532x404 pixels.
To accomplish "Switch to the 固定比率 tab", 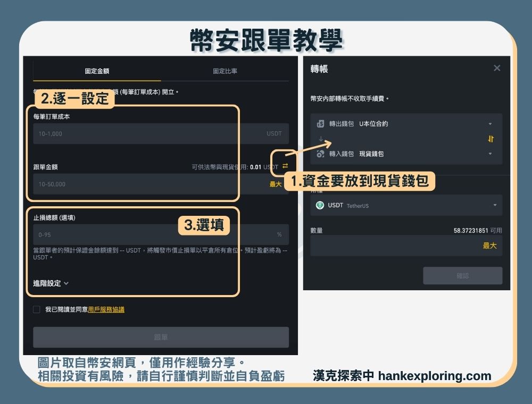I will (225, 71).
